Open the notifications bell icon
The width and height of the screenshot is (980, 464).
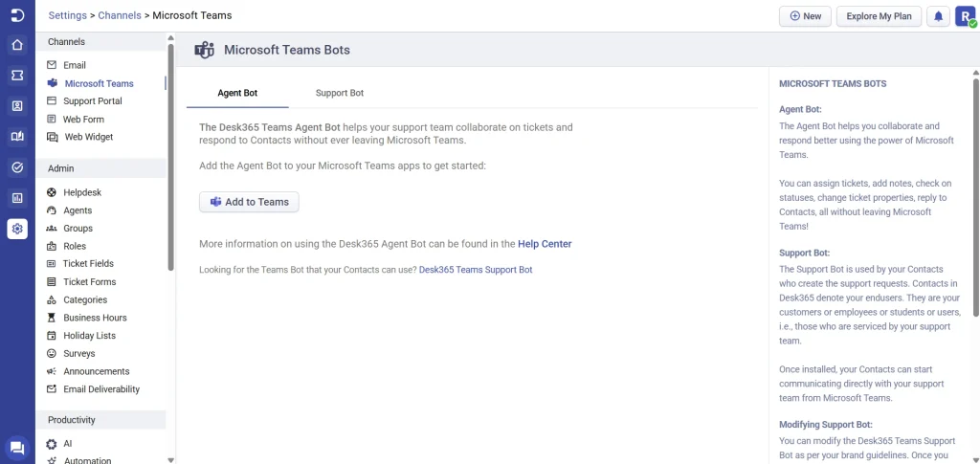point(938,16)
